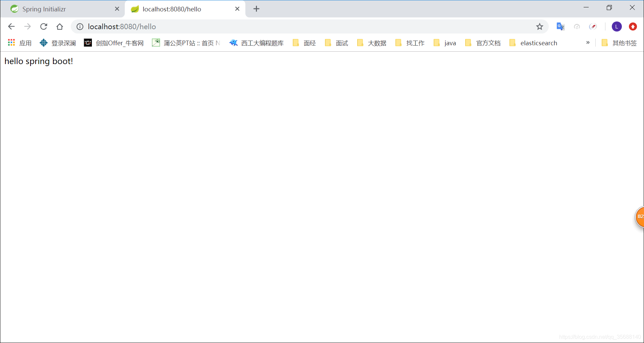Open the 找工作 bookmark folder
This screenshot has width=644, height=343.
410,43
